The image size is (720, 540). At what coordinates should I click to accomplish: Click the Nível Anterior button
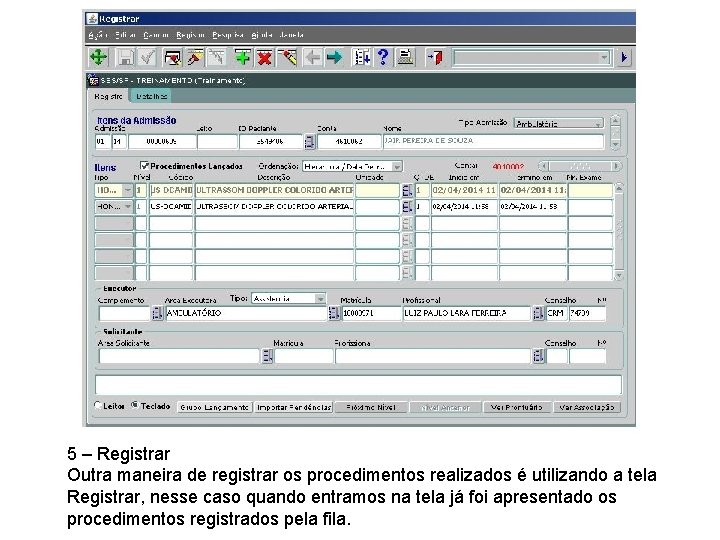click(445, 407)
